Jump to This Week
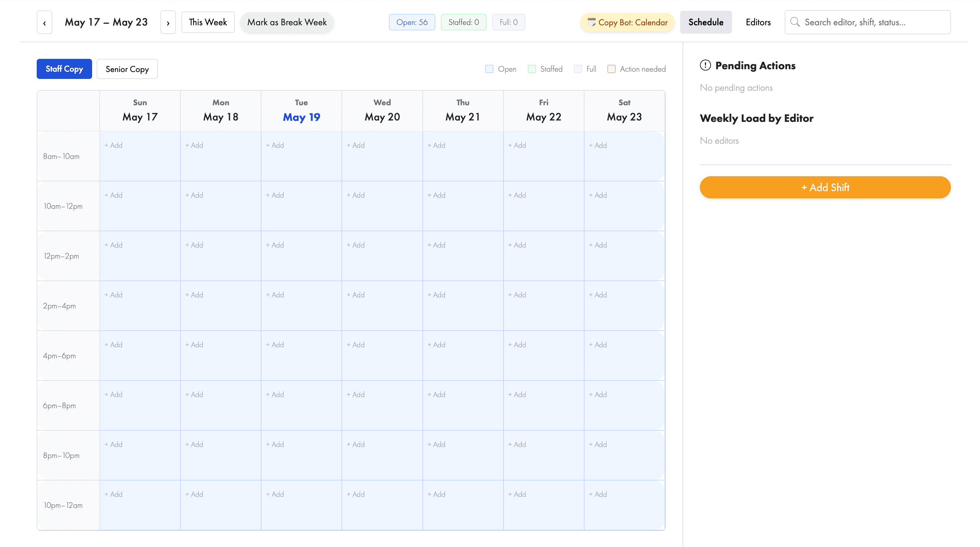 208,23
